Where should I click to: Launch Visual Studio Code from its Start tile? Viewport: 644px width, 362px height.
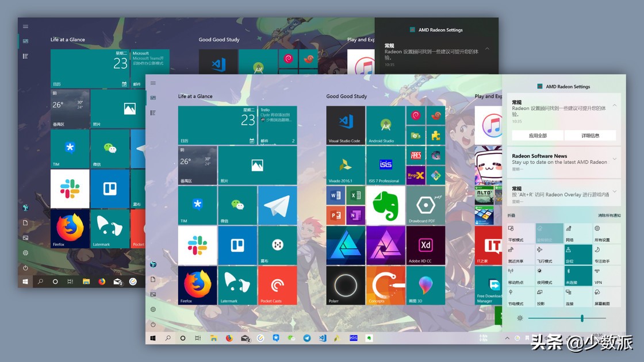tap(346, 125)
